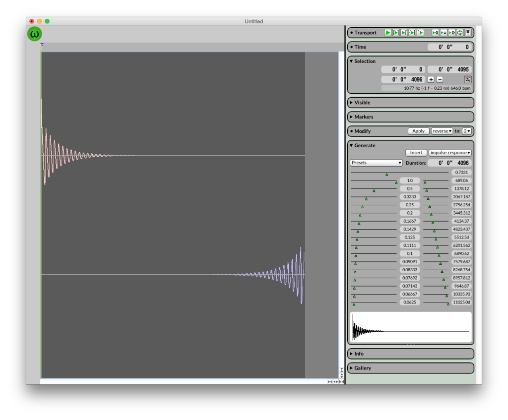Click the pause button in Transport
This screenshot has height=420, width=508.
(468, 33)
